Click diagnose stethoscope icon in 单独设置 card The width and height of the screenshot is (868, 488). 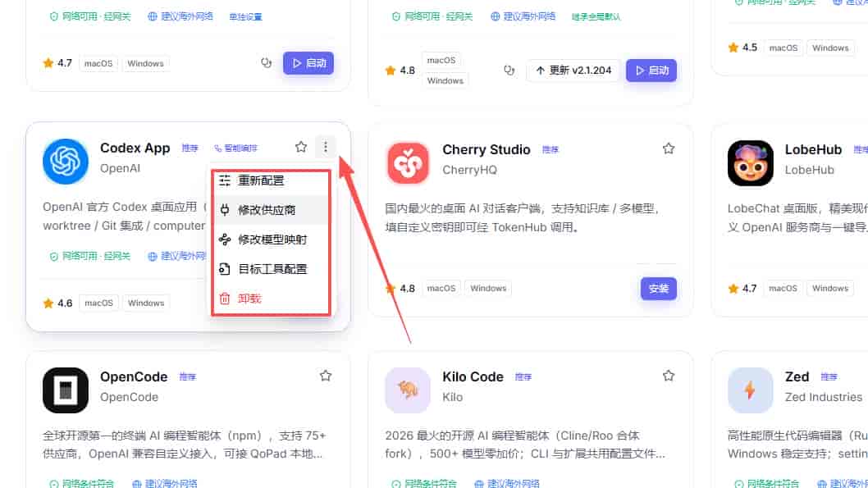(x=267, y=63)
